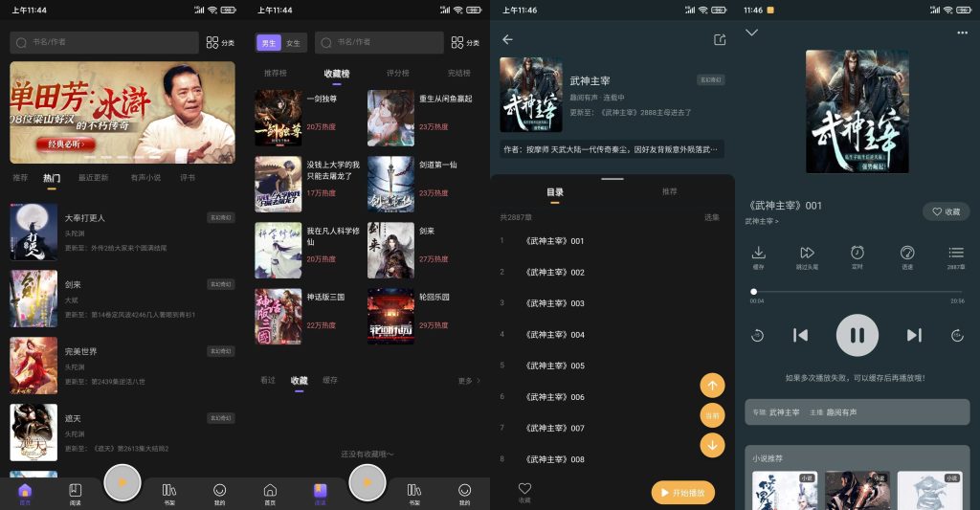980x510 pixels.
Task: Open the 剑来 cover in the 收藏榜 ranking grid
Action: click(x=390, y=251)
